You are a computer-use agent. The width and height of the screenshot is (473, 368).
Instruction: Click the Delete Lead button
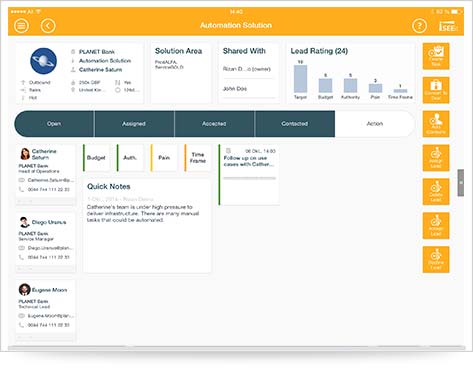[436, 192]
